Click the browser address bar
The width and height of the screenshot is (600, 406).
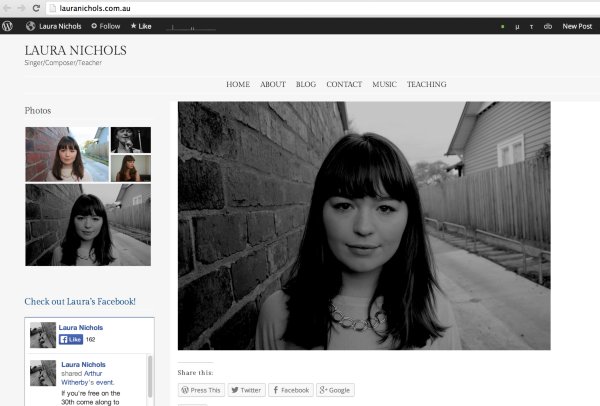pyautogui.click(x=300, y=8)
